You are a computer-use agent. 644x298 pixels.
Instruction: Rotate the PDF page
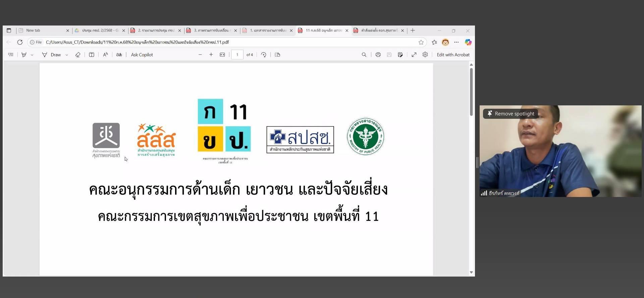point(264,55)
